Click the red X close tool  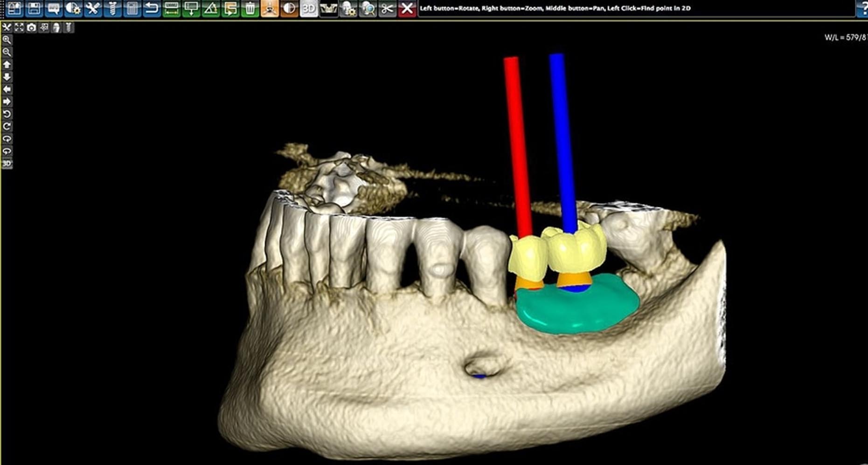(x=407, y=8)
